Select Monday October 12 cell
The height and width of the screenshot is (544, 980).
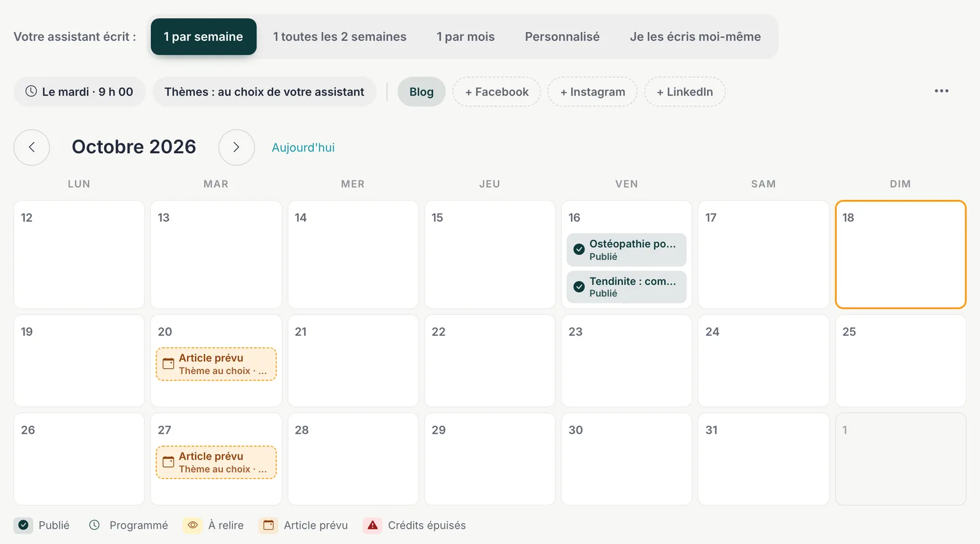point(79,254)
